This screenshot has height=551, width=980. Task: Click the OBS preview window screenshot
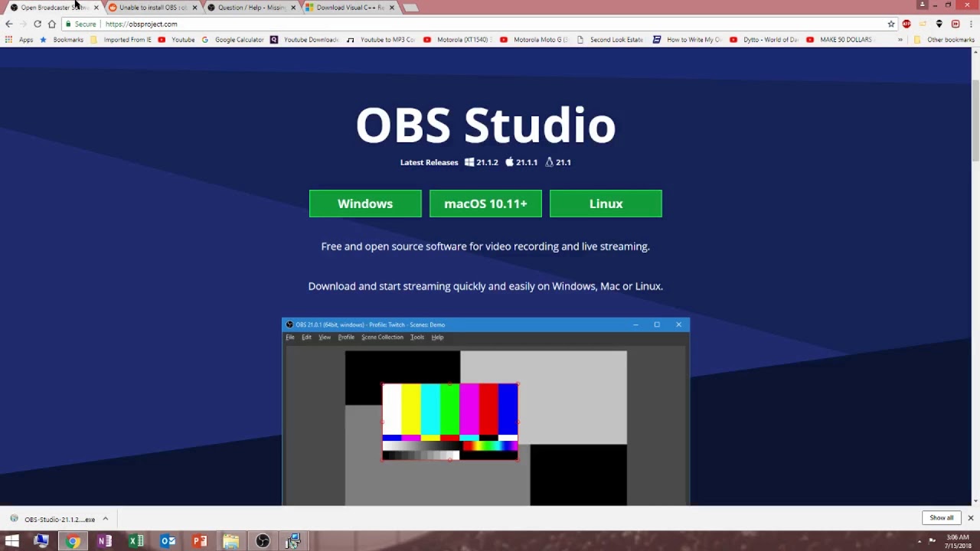point(485,412)
